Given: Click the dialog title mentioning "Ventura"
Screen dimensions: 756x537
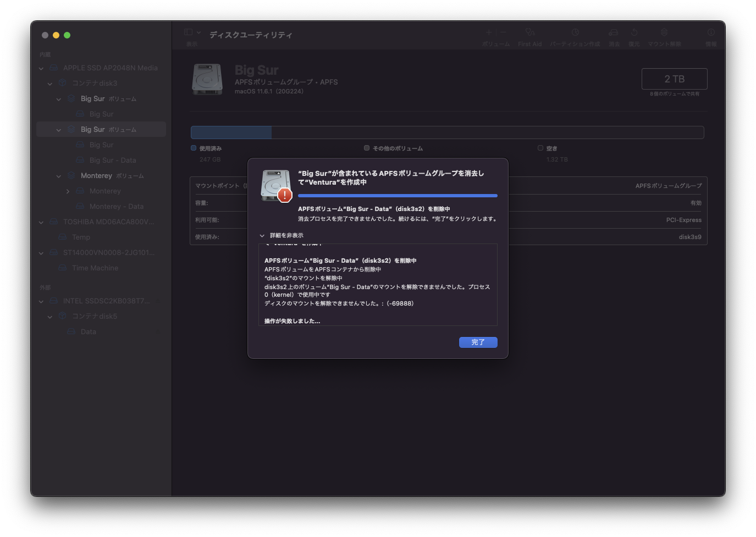Looking at the screenshot, I should [x=391, y=178].
